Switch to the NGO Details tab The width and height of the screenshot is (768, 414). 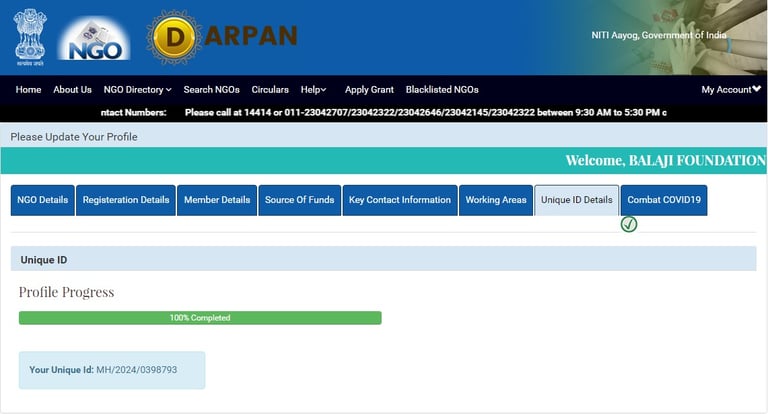click(x=43, y=200)
